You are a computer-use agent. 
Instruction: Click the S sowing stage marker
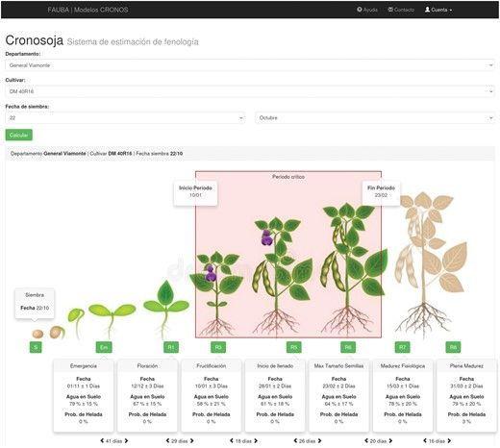[36, 347]
